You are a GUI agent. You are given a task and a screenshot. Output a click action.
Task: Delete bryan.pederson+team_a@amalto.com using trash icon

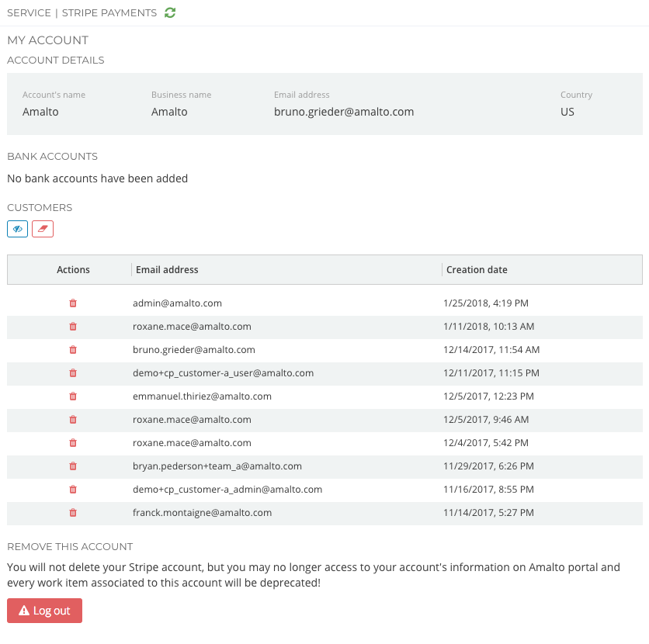tap(73, 466)
